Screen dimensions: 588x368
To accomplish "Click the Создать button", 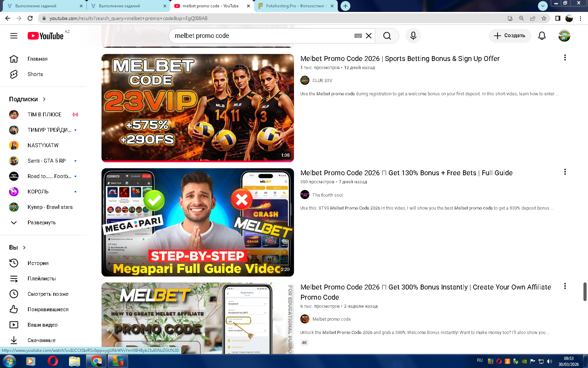I will pos(510,36).
